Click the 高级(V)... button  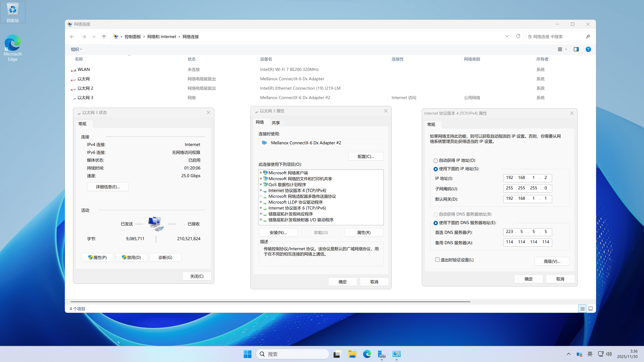coord(552,261)
